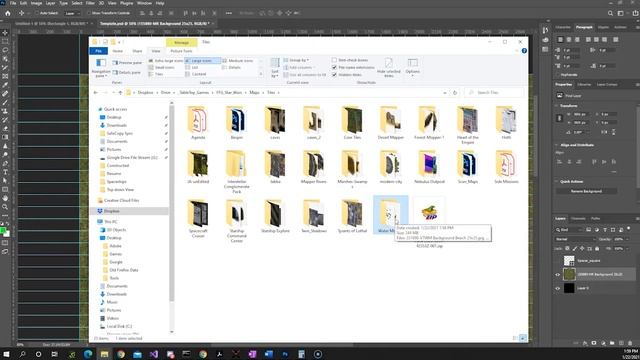The width and height of the screenshot is (640, 360).
Task: Click the Search Tiles input field
Action: (x=495, y=93)
